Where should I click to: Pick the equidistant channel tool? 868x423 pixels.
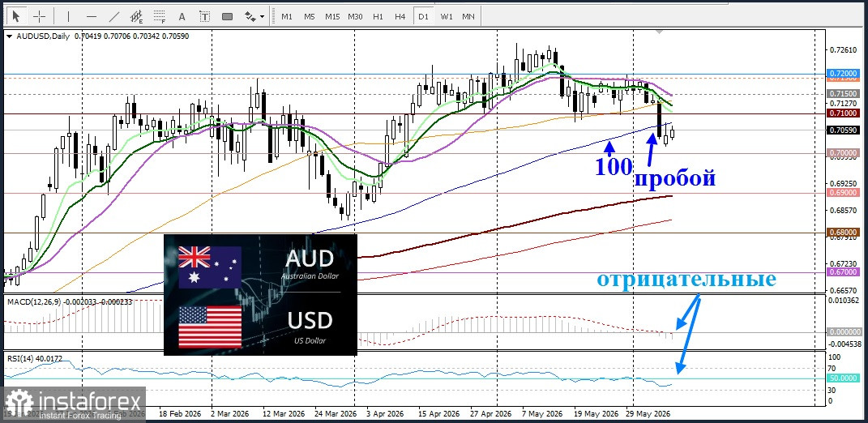click(x=137, y=16)
